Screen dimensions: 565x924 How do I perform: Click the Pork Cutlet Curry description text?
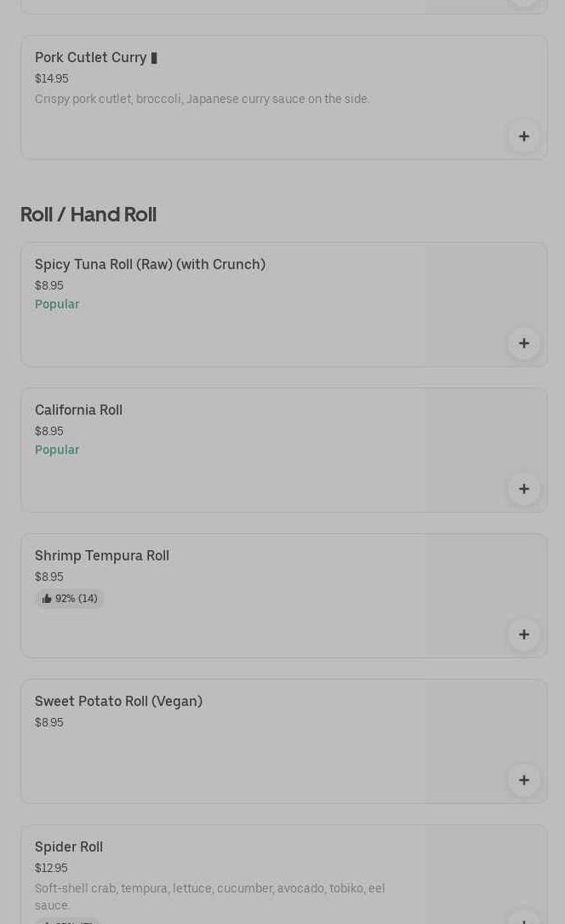coord(203,99)
